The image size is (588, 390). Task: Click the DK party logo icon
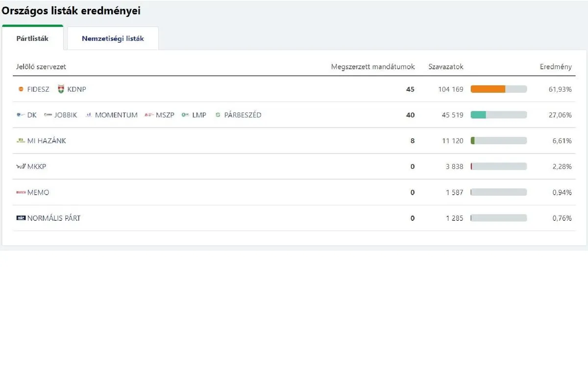coord(21,115)
